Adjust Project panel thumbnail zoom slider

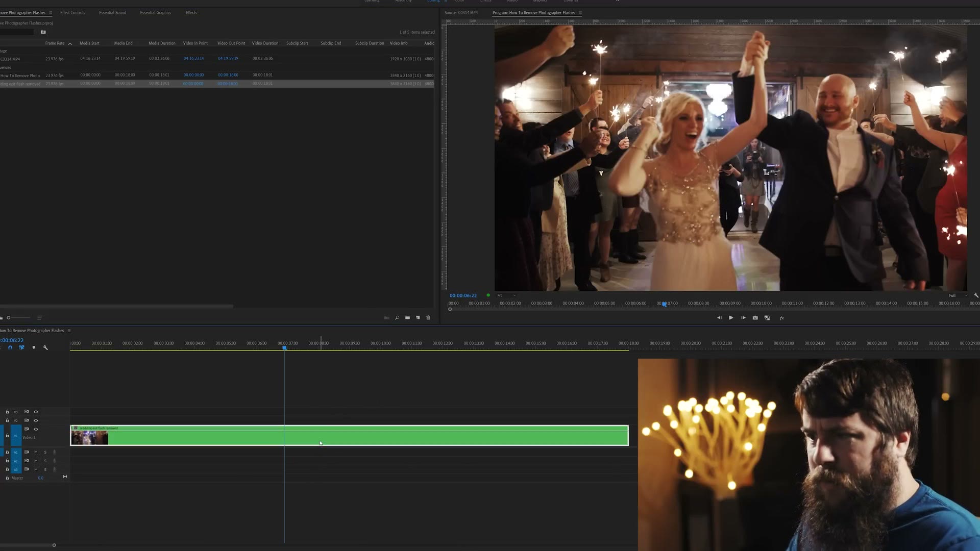[8, 318]
